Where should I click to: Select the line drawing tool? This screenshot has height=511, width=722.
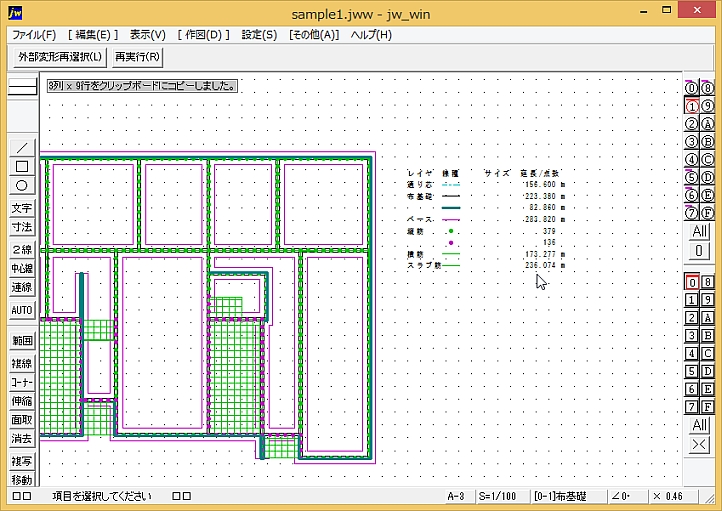[x=21, y=147]
